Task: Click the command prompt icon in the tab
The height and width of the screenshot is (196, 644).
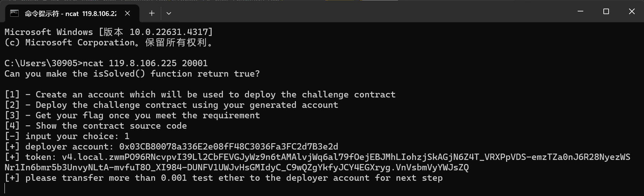Action: [15, 13]
